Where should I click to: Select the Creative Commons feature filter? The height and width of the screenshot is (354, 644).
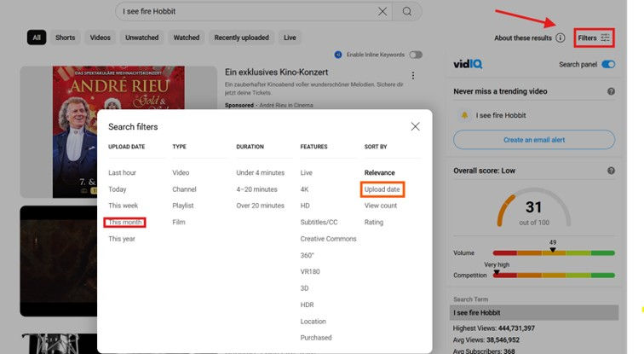click(x=328, y=239)
